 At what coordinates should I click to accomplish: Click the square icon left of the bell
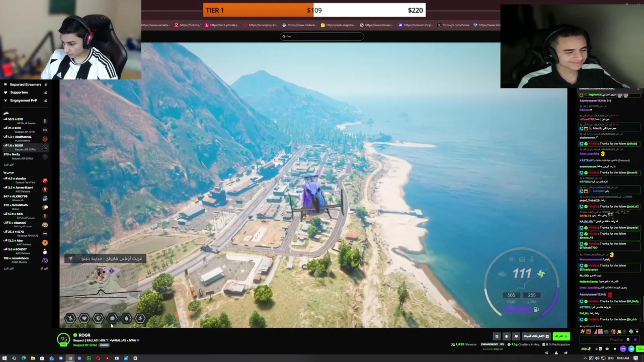tap(497, 336)
